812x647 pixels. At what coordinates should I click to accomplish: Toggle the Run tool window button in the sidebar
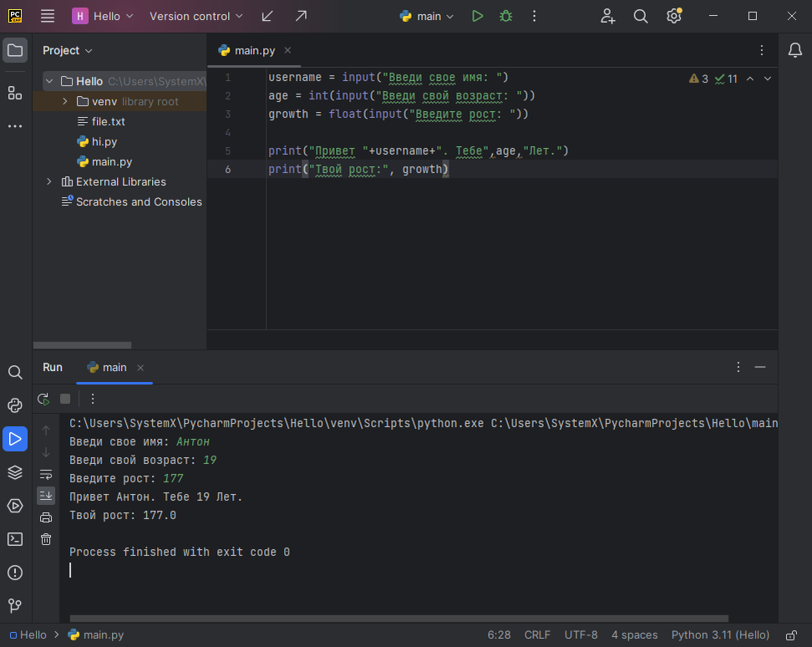tap(15, 439)
